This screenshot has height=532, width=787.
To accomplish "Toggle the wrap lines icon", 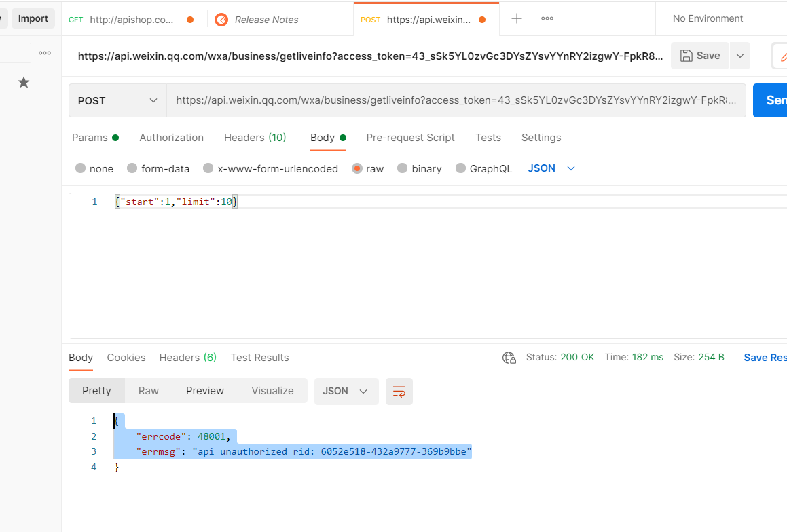I will [x=399, y=391].
